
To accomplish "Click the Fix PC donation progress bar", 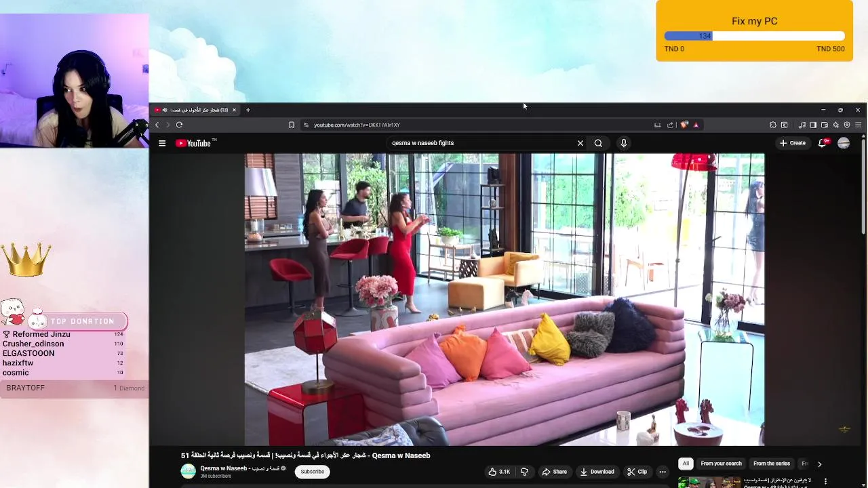I will [754, 36].
